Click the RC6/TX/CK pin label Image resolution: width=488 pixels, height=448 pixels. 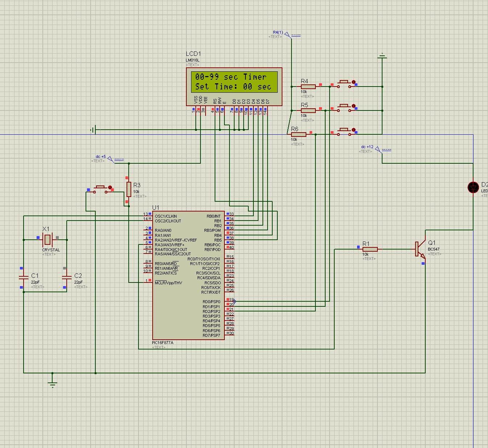(211, 288)
